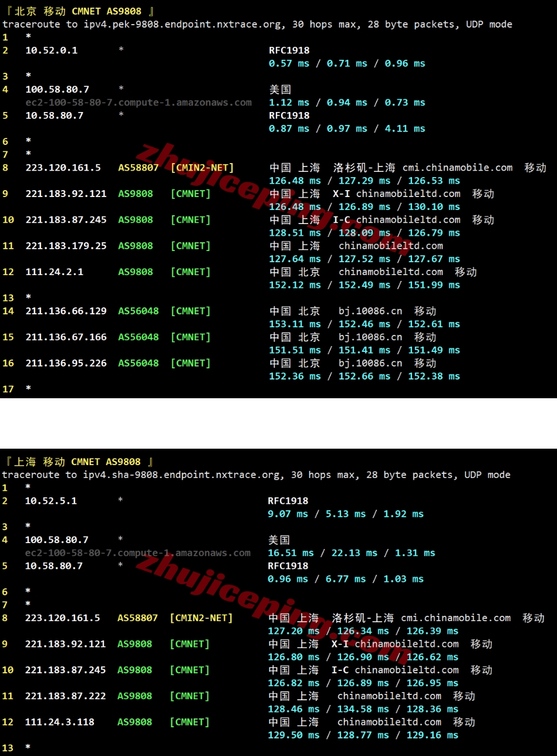
Task: Select 223.120.161.5 in the Shanghai trace
Action: point(62,618)
